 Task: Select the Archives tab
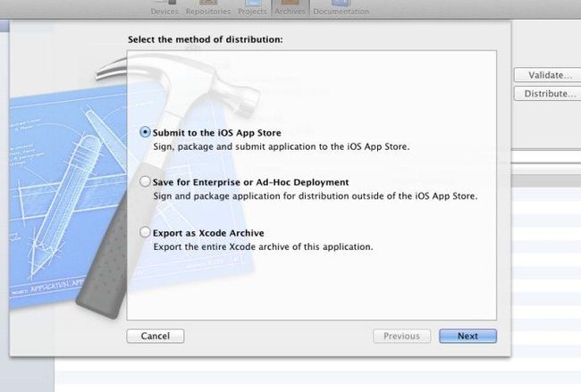[x=290, y=8]
